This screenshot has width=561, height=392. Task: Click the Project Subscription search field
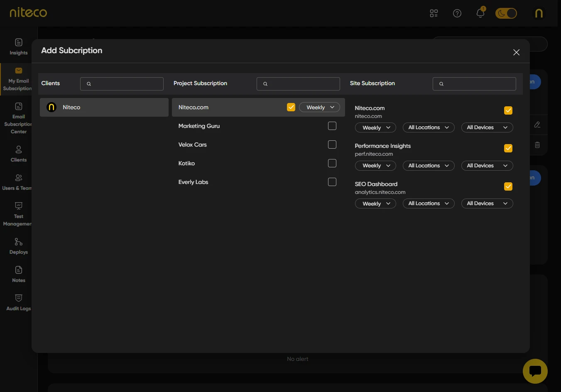(298, 84)
